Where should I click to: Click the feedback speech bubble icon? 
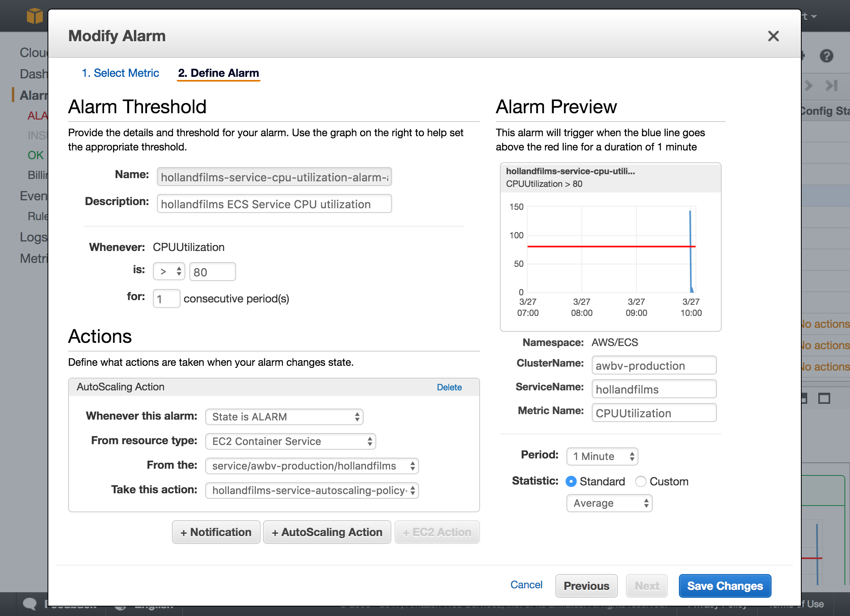[30, 604]
